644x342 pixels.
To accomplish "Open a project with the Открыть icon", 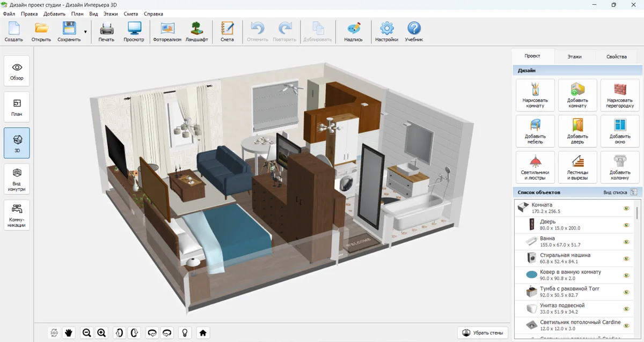I will click(x=41, y=32).
